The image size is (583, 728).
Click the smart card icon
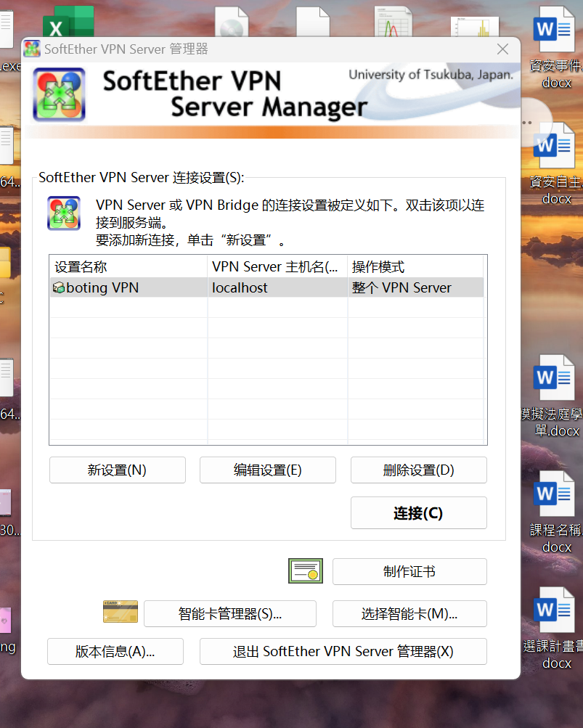[x=121, y=611]
